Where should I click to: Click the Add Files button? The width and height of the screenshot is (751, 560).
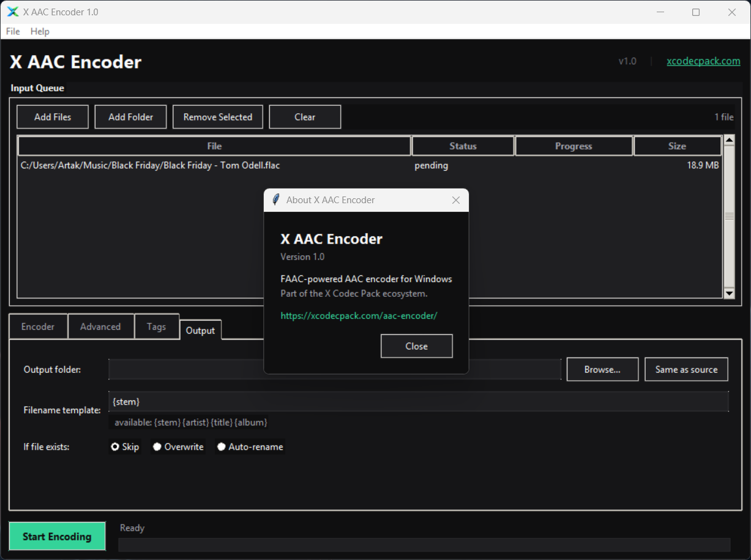pos(53,117)
